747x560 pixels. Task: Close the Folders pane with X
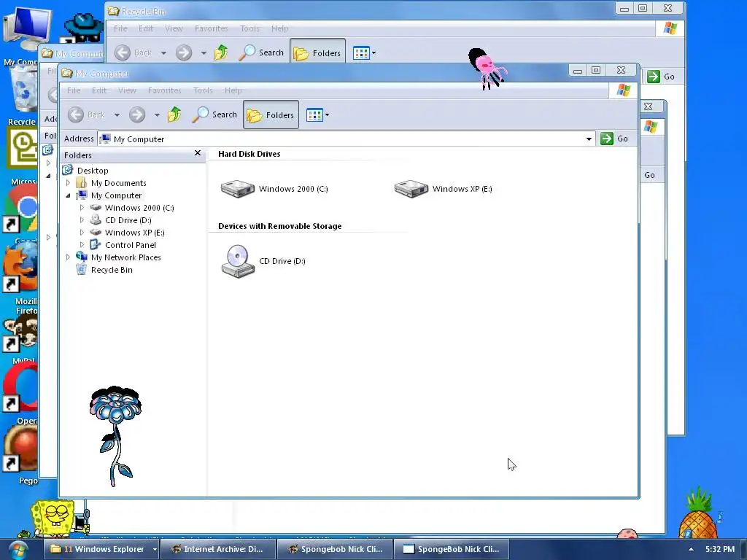pyautogui.click(x=198, y=153)
